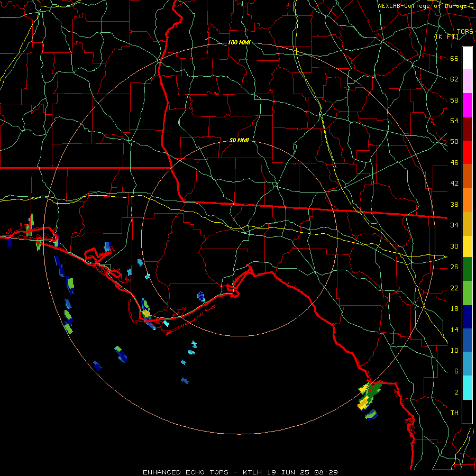Click the '50' value on the tops scale

[x=454, y=142]
